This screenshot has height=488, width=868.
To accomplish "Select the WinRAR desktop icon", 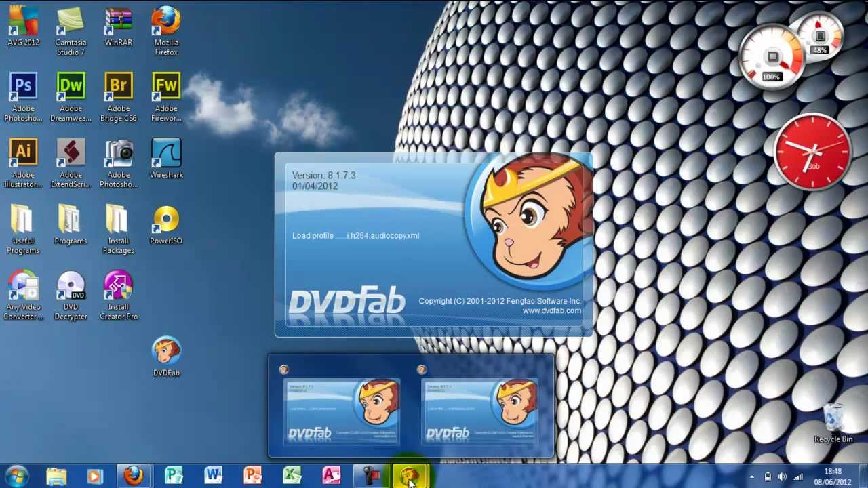I will tap(119, 27).
